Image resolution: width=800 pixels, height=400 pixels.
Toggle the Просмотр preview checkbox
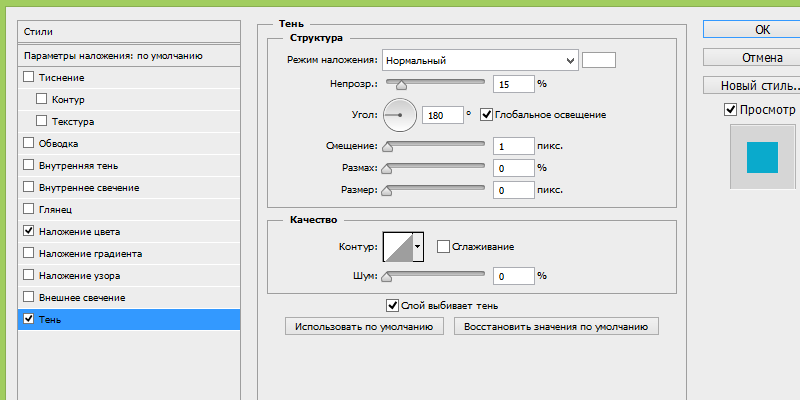coord(731,110)
